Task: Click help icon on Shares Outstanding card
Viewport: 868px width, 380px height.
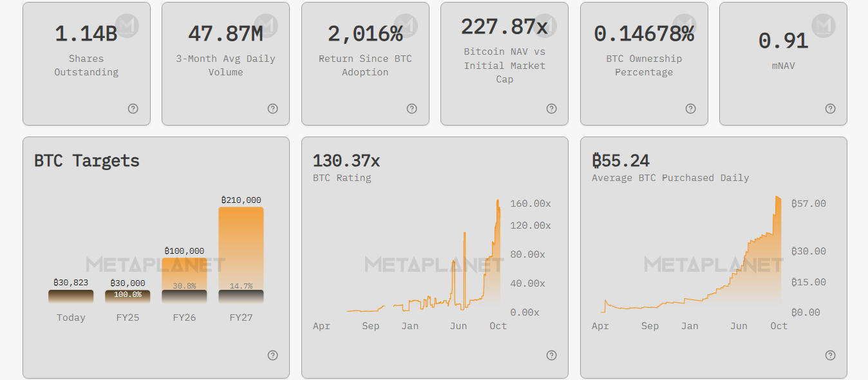Action: tap(133, 109)
